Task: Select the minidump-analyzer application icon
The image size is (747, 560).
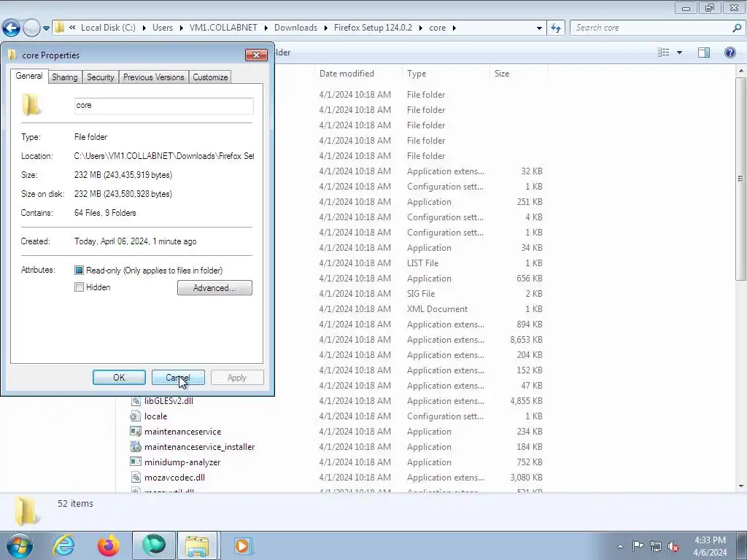Action: click(136, 462)
